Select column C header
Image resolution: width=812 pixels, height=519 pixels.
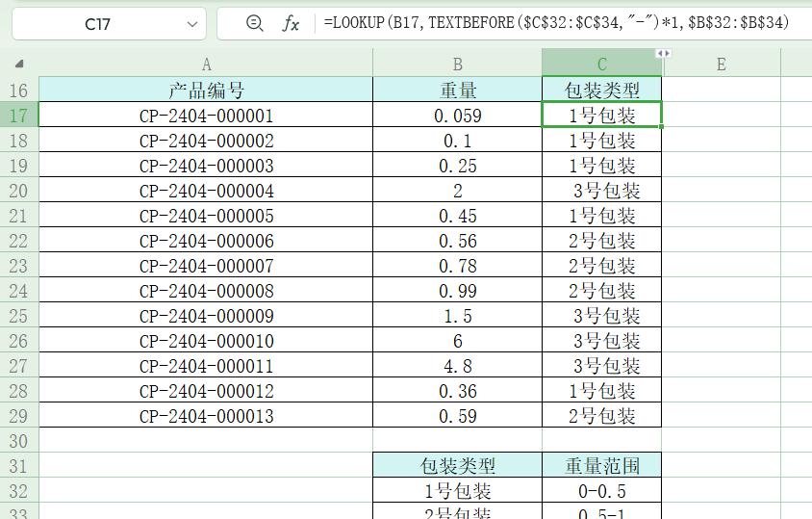point(601,64)
